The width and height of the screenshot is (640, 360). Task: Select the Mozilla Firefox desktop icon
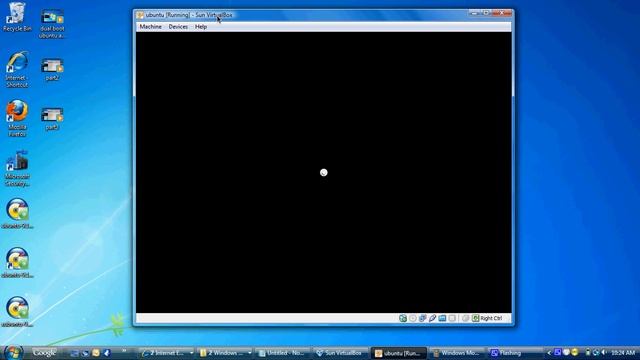pyautogui.click(x=17, y=118)
